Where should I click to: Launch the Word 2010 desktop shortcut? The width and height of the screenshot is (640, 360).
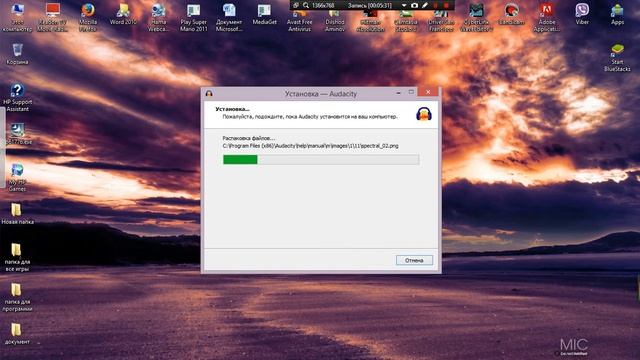coord(123,14)
